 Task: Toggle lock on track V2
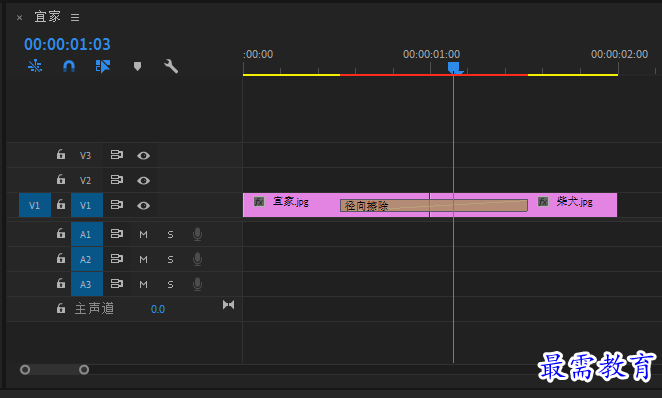pyautogui.click(x=61, y=179)
